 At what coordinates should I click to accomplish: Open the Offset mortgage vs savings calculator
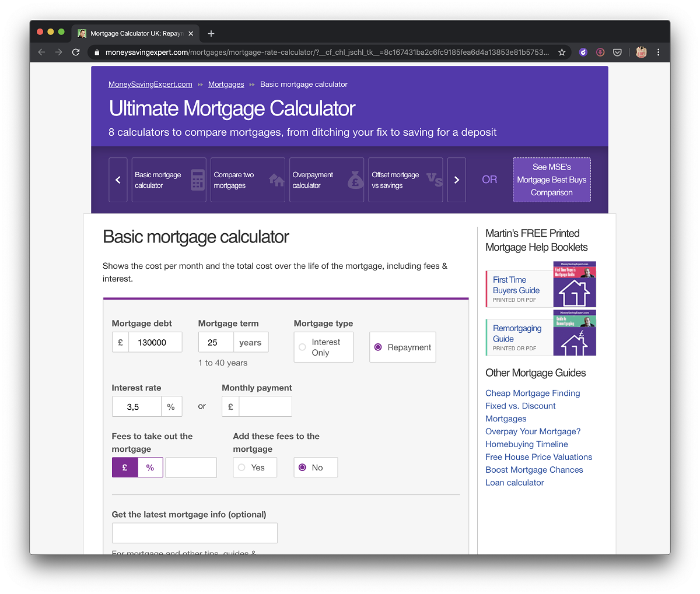pyautogui.click(x=405, y=180)
